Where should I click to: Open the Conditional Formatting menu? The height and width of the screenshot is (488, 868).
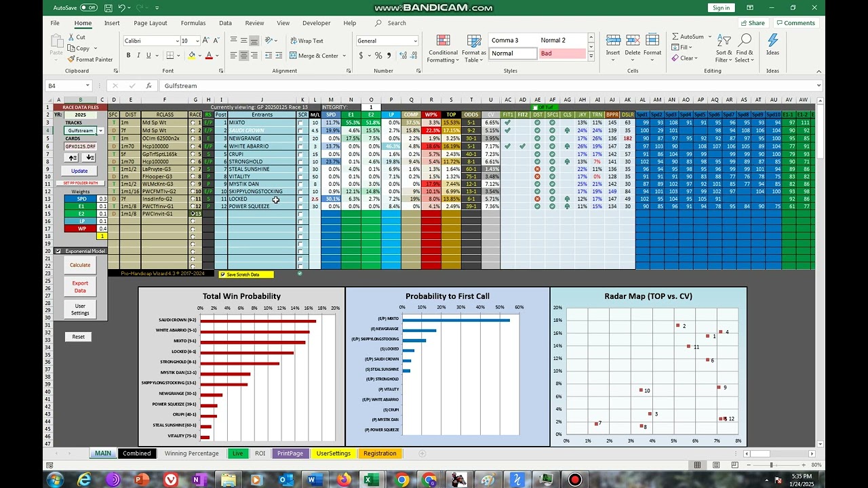(x=443, y=49)
